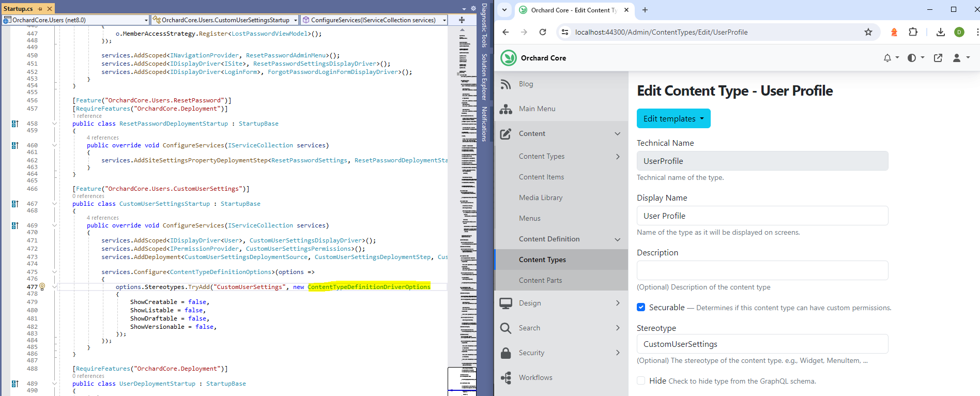The width and height of the screenshot is (980, 396).
Task: Expand the Content Types submenu chevron
Action: pos(618,157)
